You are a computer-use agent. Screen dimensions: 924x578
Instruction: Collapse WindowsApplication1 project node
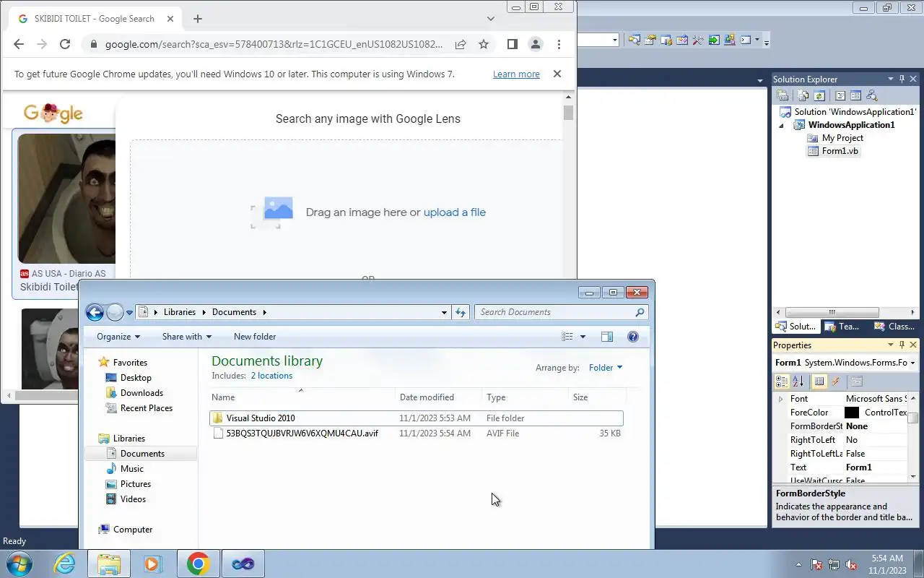tap(781, 126)
